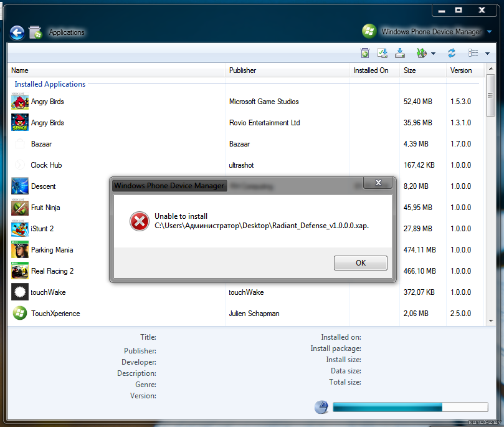The height and width of the screenshot is (427, 504).
Task: Select the Descent app name
Action: 44,186
